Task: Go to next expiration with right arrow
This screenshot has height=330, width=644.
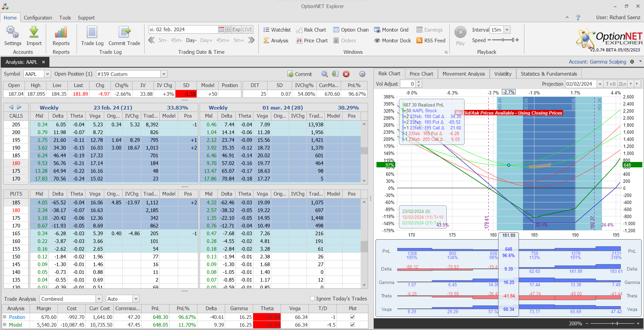Action: pos(19,107)
